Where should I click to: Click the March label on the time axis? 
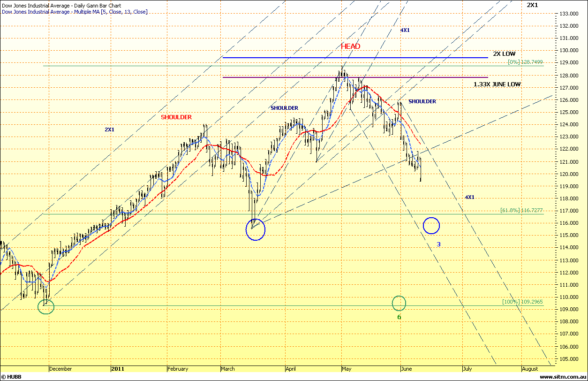228,369
